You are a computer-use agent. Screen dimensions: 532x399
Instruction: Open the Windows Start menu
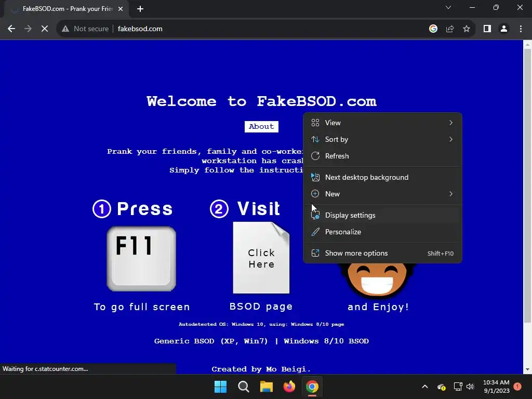[220, 387]
